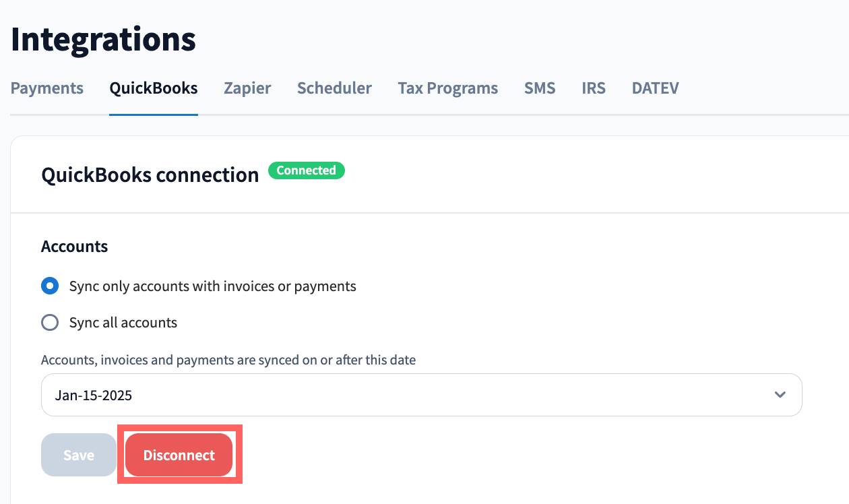Open the Tax Programs tab
Screen dimensions: 849x504
click(x=447, y=88)
